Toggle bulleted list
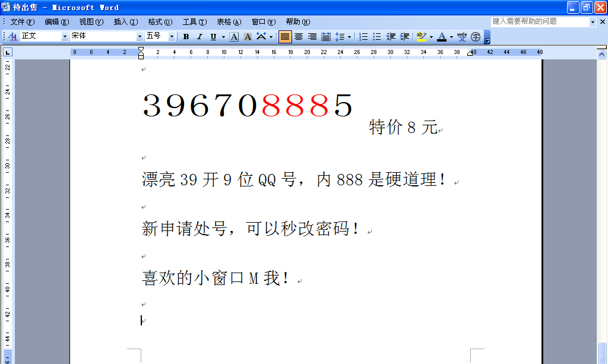 pos(377,36)
